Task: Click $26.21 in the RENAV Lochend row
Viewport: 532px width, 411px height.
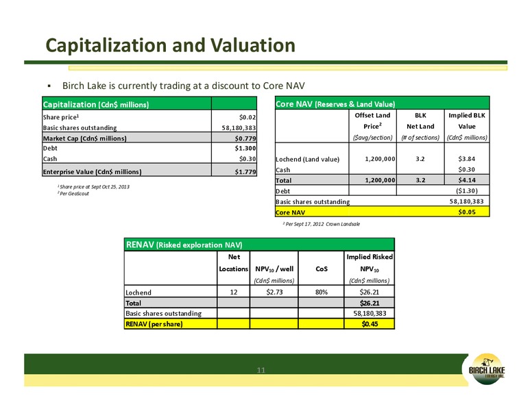Action: 370,292
